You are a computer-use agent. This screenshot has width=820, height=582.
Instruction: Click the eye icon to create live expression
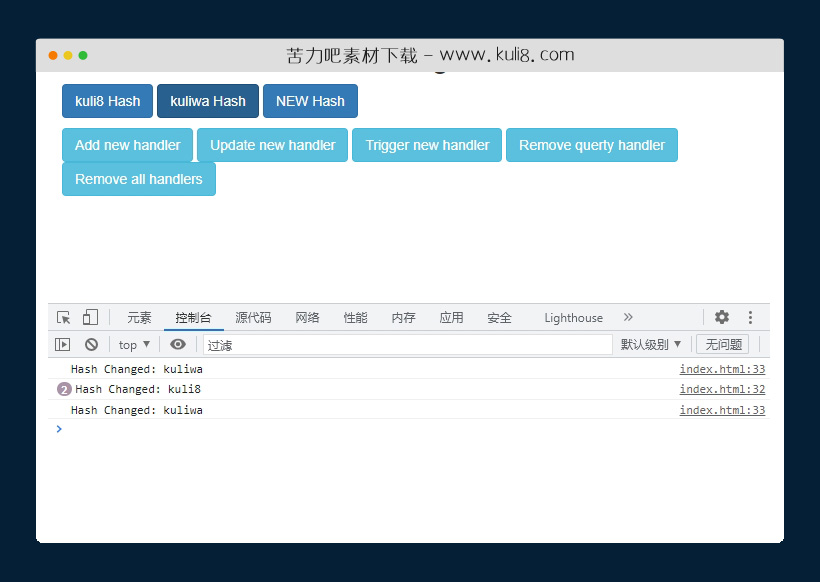(177, 344)
